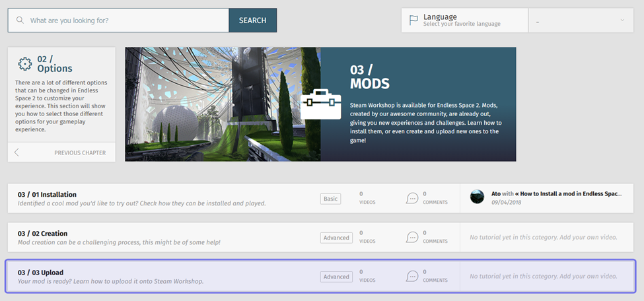644x301 pixels.
Task: Open the 03 / 02 Creation section
Action: (x=43, y=233)
